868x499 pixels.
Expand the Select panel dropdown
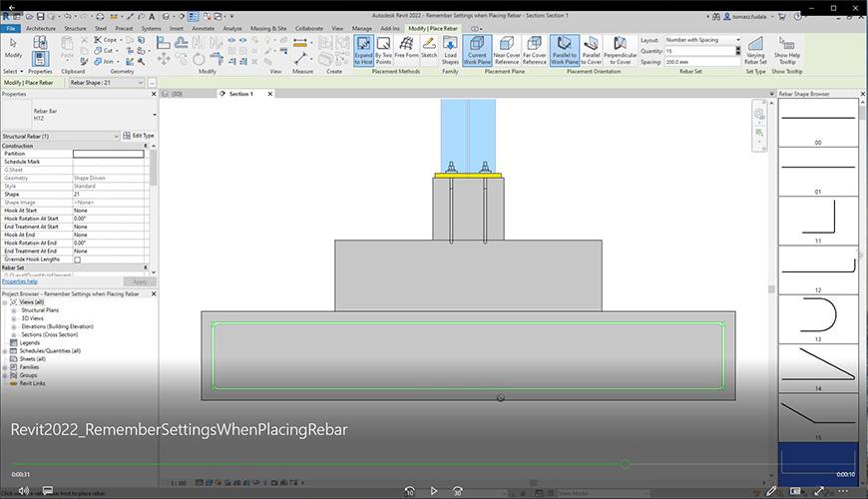[13, 72]
